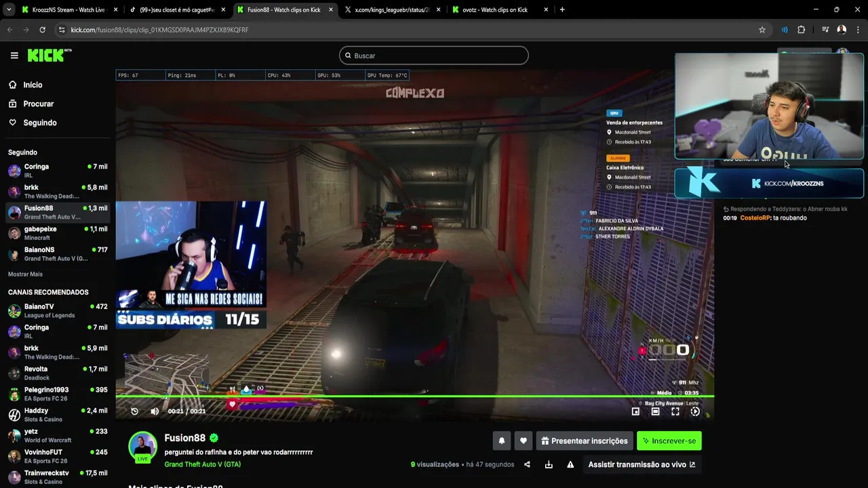Click the green Inscrever-se button
Screen dimensions: 868x488
[x=669, y=441]
